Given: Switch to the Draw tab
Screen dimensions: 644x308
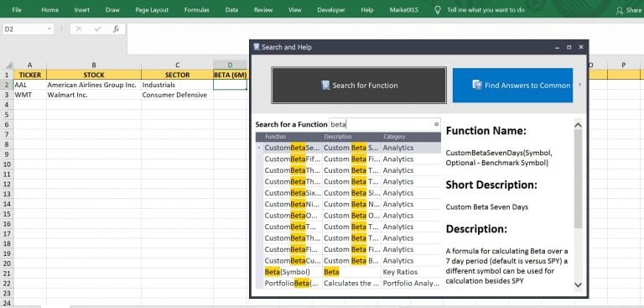Looking at the screenshot, I should pos(112,10).
